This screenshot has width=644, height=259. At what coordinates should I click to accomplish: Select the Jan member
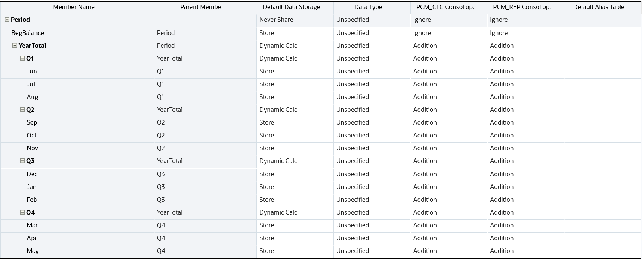pos(32,187)
